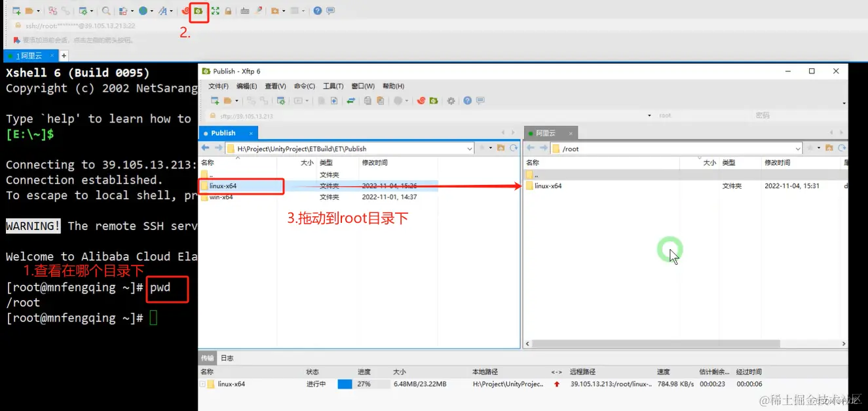Image resolution: width=868 pixels, height=411 pixels.
Task: Click the home folder icon in remote pane
Action: tap(829, 148)
